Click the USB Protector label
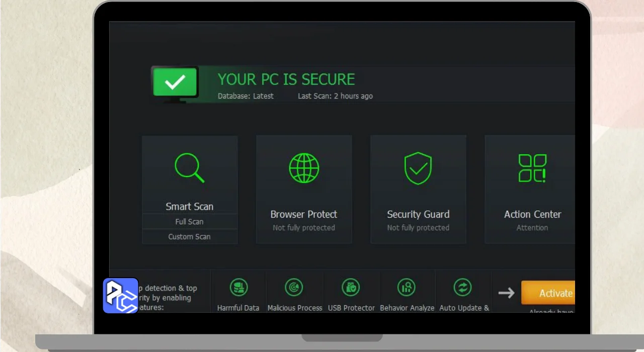644x352 pixels. pyautogui.click(x=351, y=308)
